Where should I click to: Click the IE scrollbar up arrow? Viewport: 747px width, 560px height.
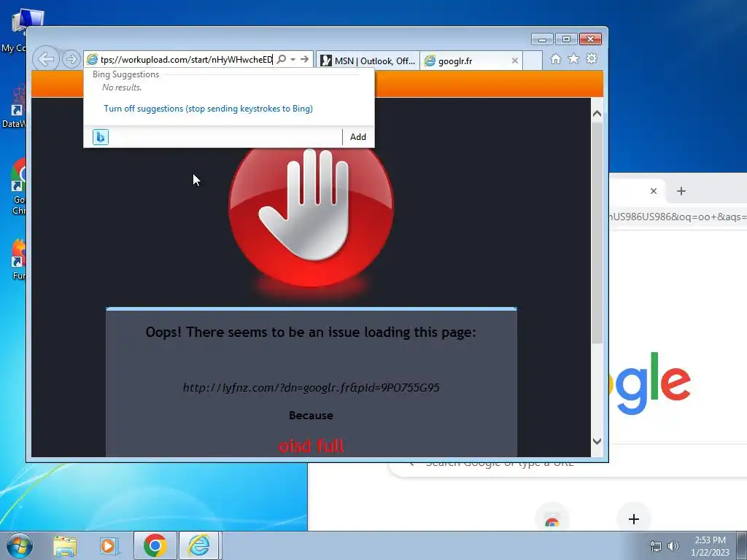coord(597,114)
